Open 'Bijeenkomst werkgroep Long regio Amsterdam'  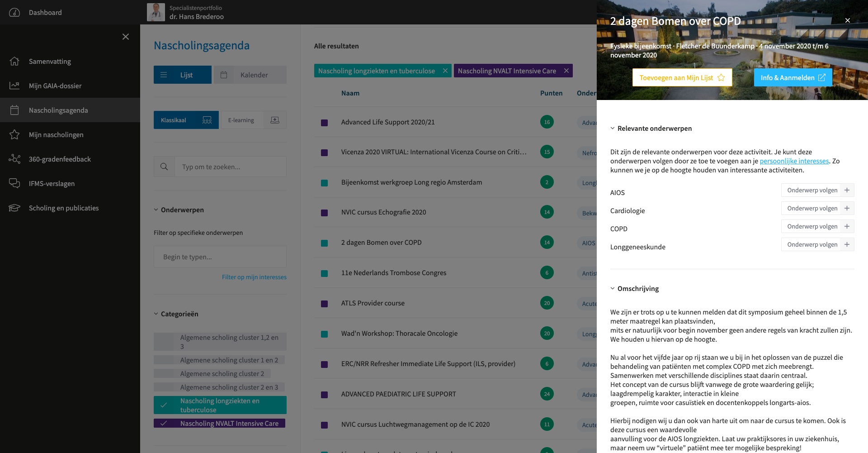(x=411, y=182)
